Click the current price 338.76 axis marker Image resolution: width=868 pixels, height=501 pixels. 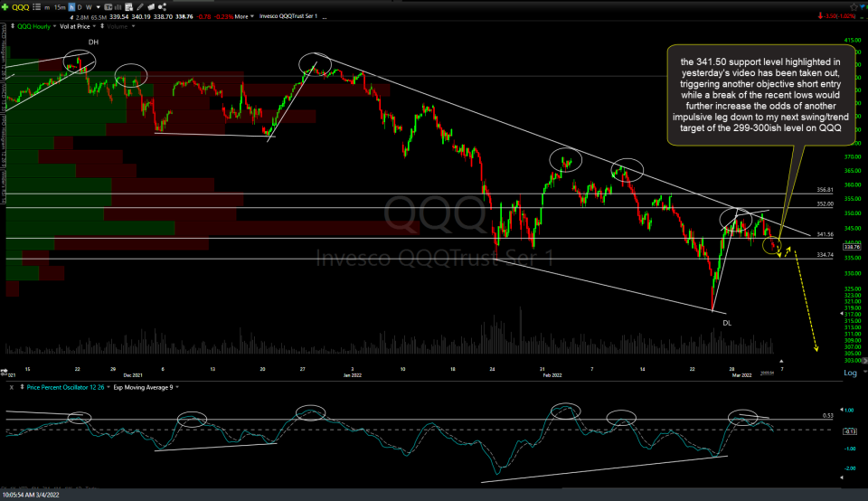pos(852,246)
